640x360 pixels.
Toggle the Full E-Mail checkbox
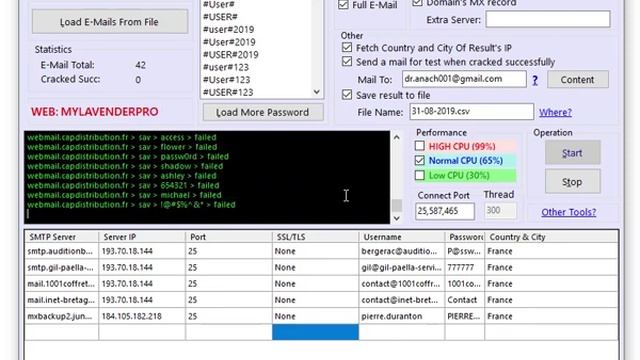click(x=344, y=4)
